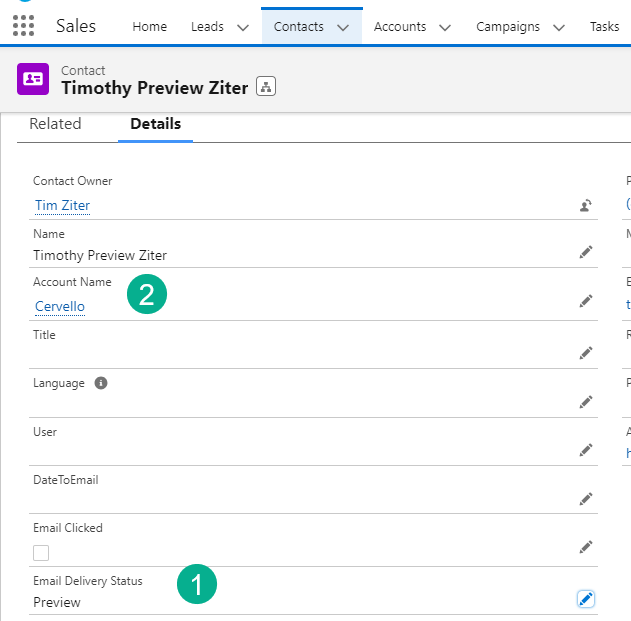
Task: Open the Cervello account link
Action: [x=60, y=307]
